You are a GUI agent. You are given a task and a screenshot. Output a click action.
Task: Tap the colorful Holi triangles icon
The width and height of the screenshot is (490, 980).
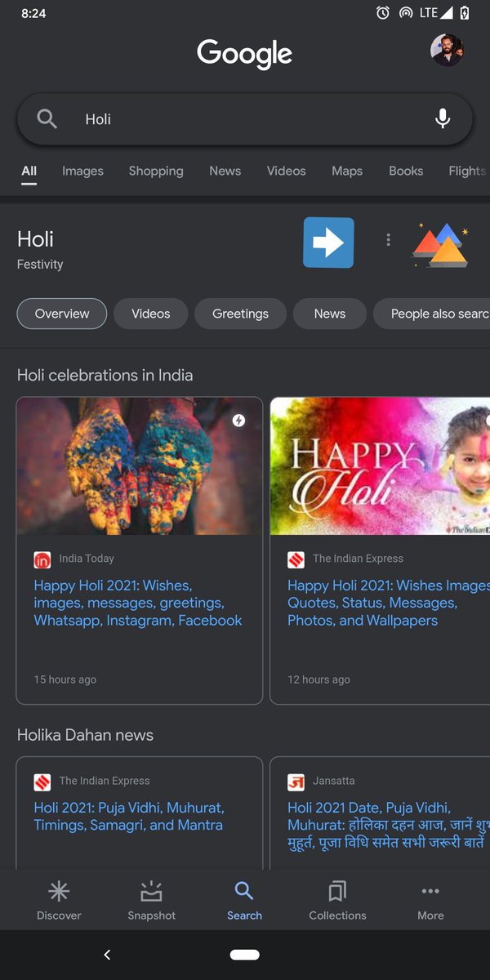440,244
